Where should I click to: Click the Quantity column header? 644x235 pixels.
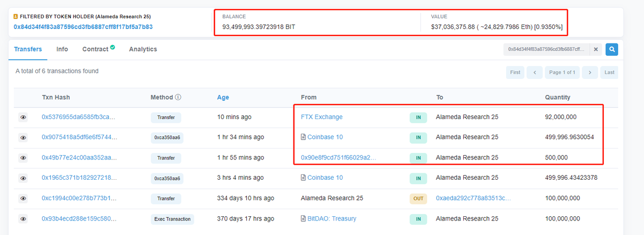[x=558, y=98]
